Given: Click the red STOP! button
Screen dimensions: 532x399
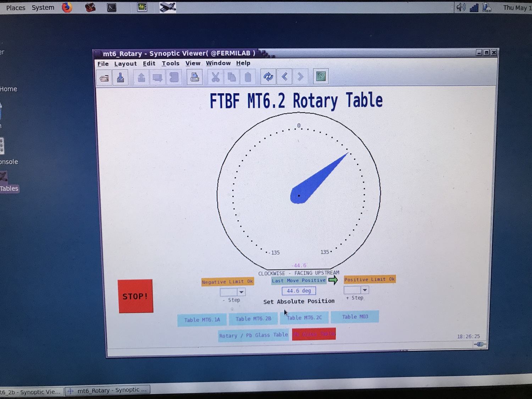Looking at the screenshot, I should 135,296.
